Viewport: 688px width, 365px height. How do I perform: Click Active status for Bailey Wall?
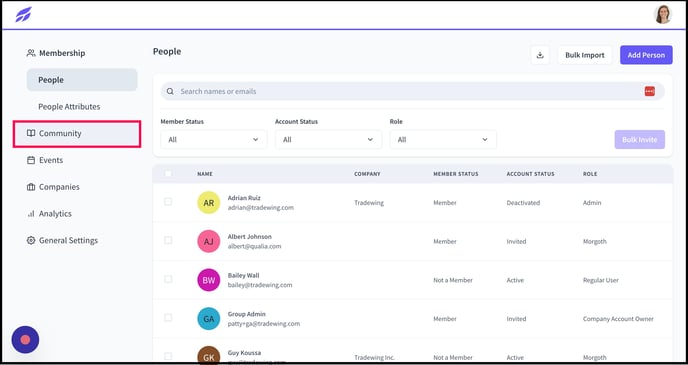pyautogui.click(x=515, y=280)
